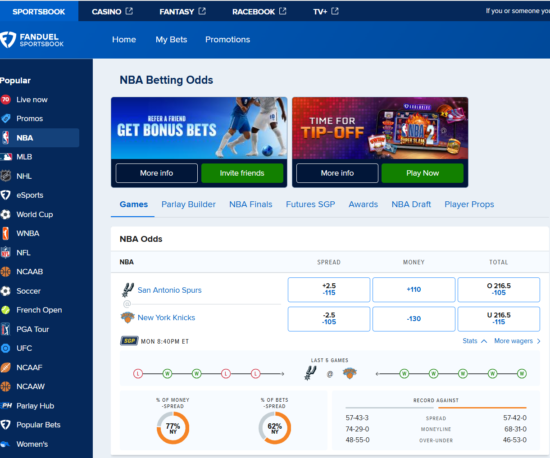550x458 pixels.
Task: Collapse the Stats panel chevron
Action: click(484, 341)
